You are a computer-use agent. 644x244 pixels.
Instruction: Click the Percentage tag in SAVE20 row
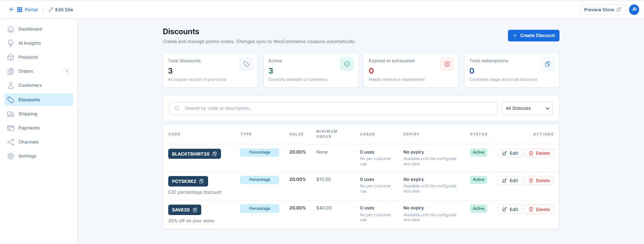260,209
